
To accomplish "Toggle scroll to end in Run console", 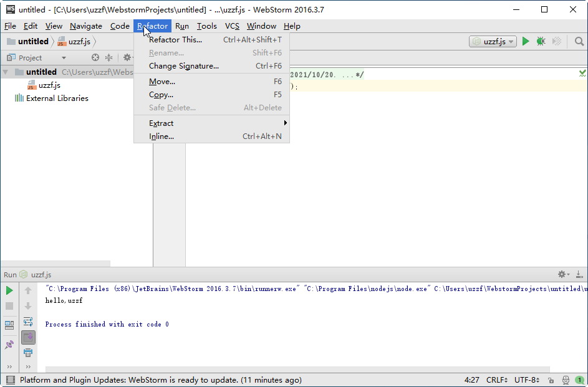I will point(28,337).
